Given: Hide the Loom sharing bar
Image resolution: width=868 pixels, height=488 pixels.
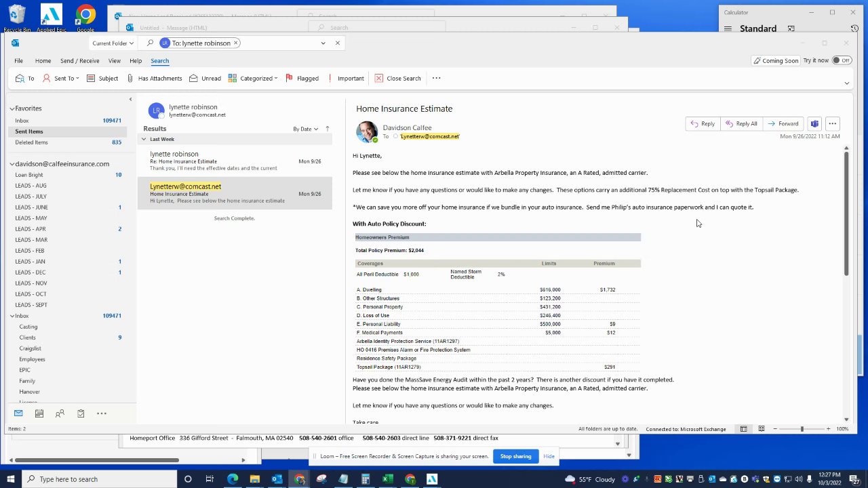Looking at the screenshot, I should [x=549, y=456].
